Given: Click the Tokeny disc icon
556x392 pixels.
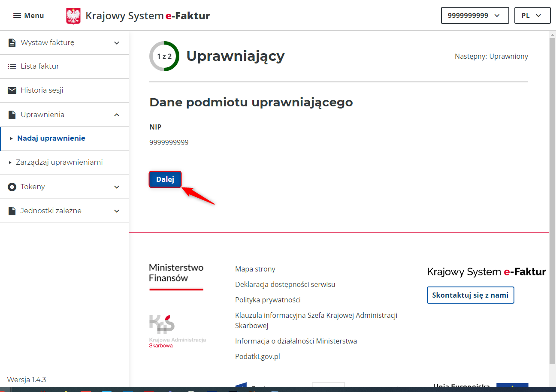Looking at the screenshot, I should 12,187.
